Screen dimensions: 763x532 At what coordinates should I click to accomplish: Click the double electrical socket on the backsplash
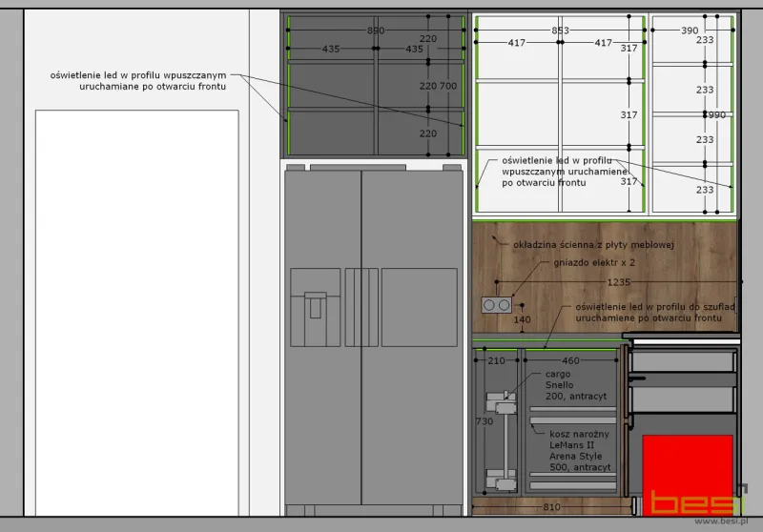[x=496, y=305]
